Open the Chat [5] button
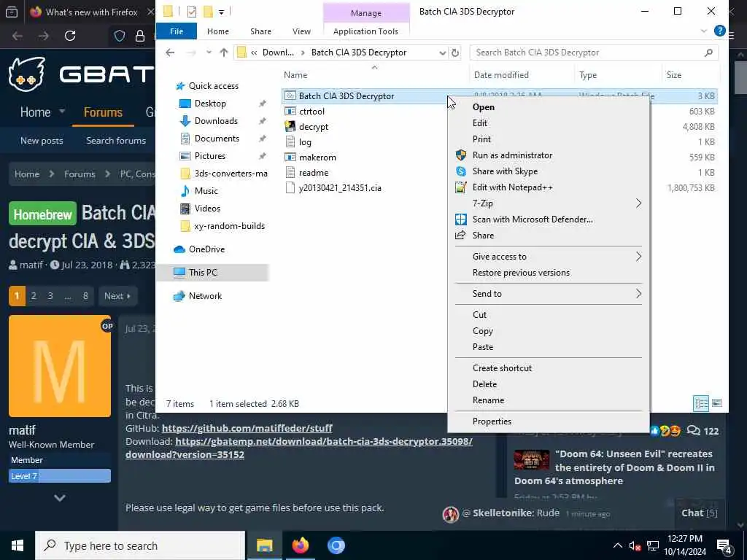Viewport: 747px width, 560px height. click(699, 513)
